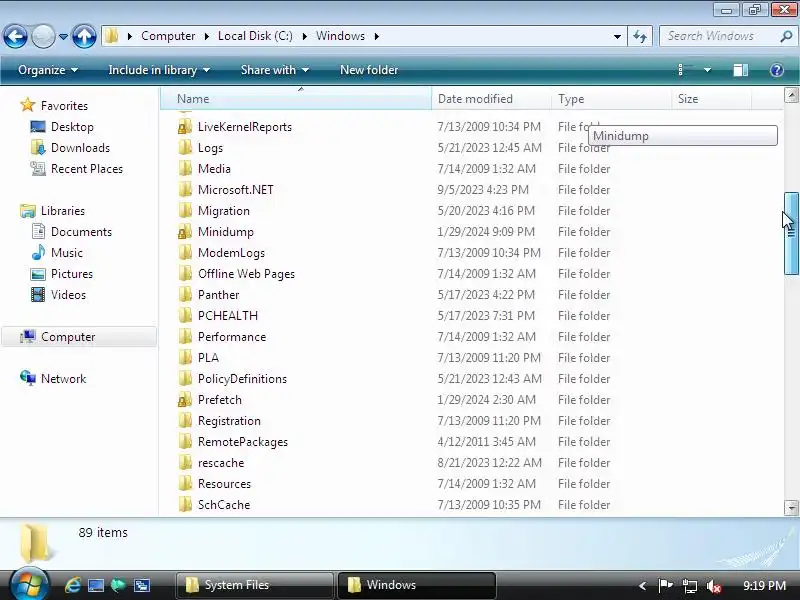Click the SchCache folder name
This screenshot has width=800, height=600.
[x=224, y=505]
